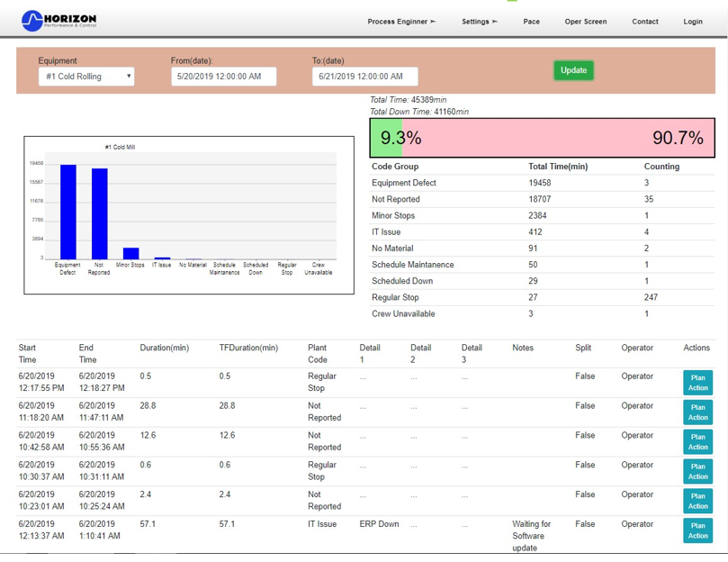The width and height of the screenshot is (728, 562).
Task: Click the Total Time(min) column header
Action: coord(558,167)
